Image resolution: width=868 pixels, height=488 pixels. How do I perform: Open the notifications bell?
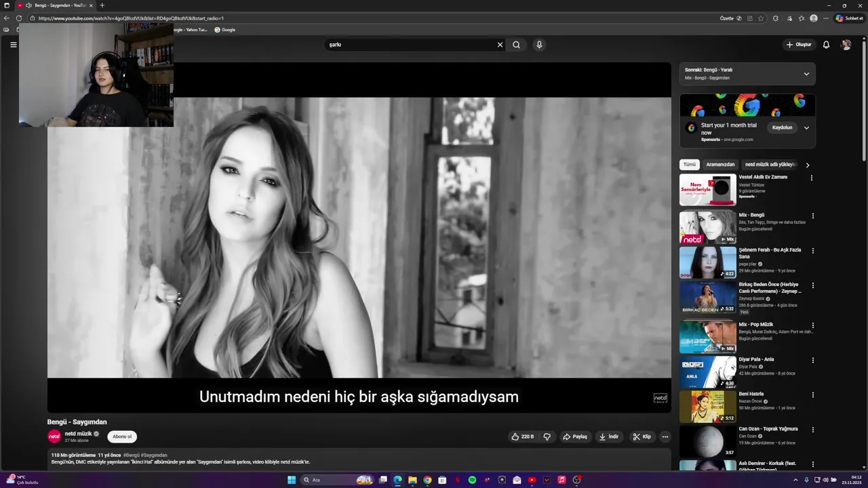(x=826, y=45)
